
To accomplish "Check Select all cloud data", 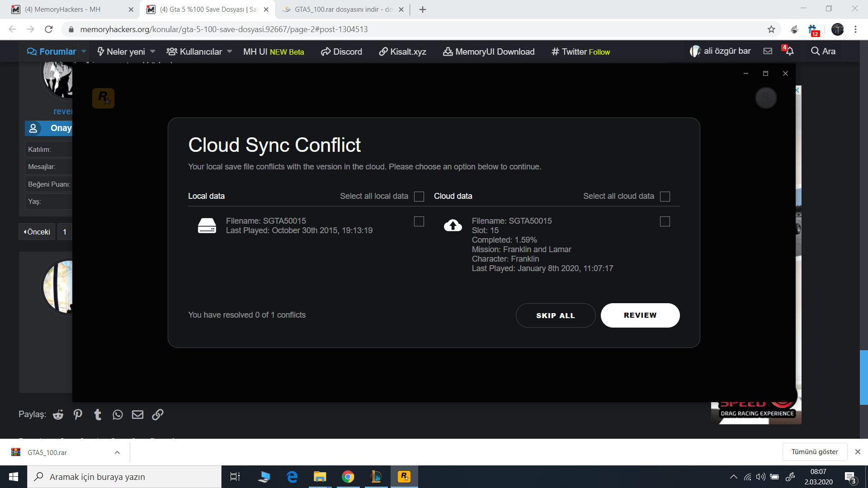I will click(x=665, y=197).
